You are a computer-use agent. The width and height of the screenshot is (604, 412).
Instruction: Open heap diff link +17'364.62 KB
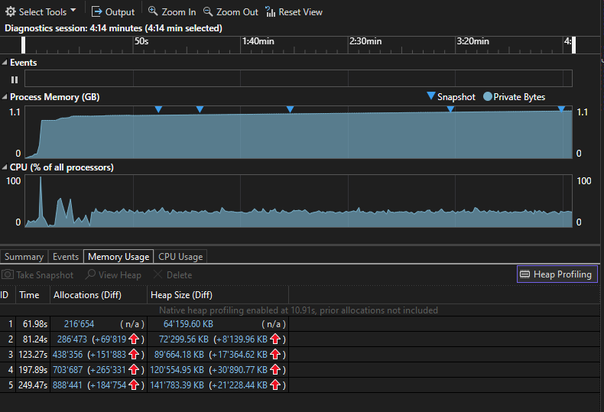[240, 355]
